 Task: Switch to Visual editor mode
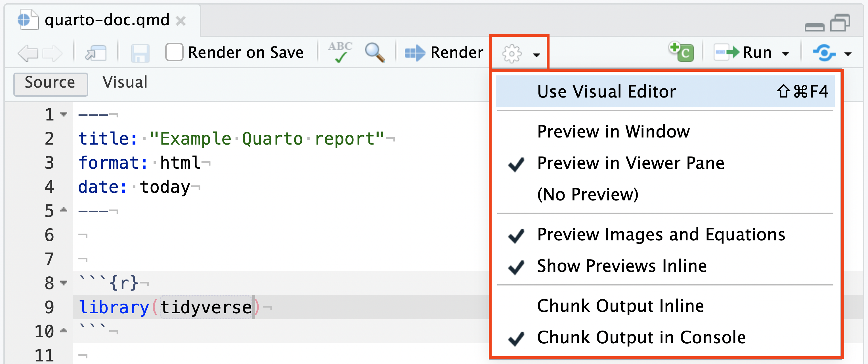click(125, 83)
